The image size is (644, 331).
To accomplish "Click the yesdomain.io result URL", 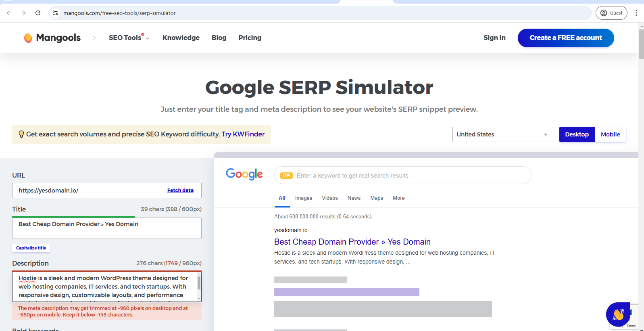I will tap(291, 230).
